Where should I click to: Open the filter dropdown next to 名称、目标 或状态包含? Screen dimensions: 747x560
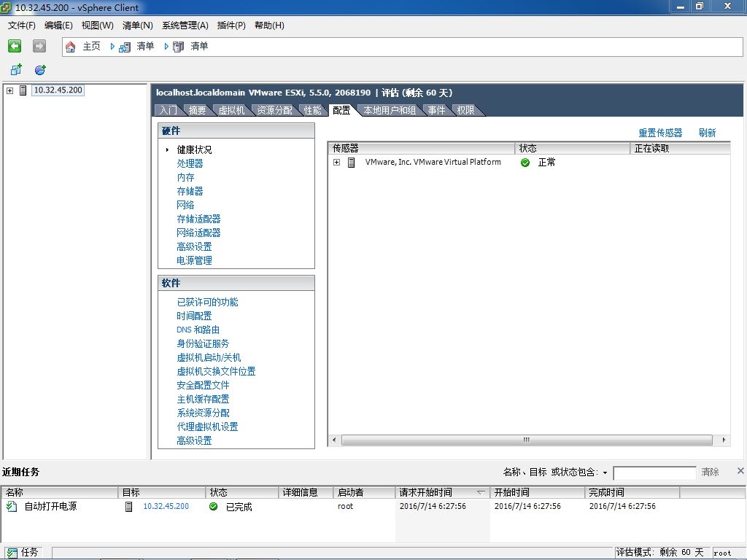pos(605,472)
